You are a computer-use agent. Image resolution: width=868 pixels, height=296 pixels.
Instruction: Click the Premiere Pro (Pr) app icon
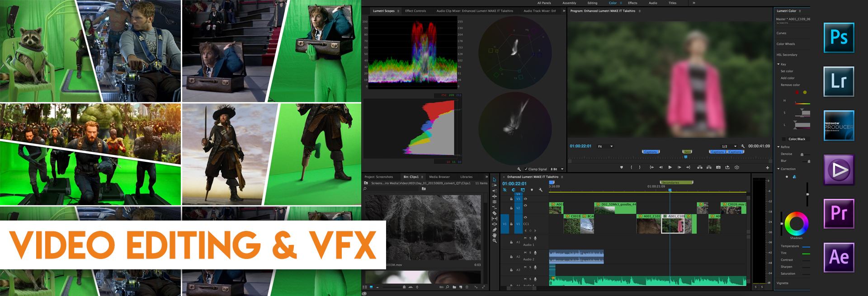[839, 214]
